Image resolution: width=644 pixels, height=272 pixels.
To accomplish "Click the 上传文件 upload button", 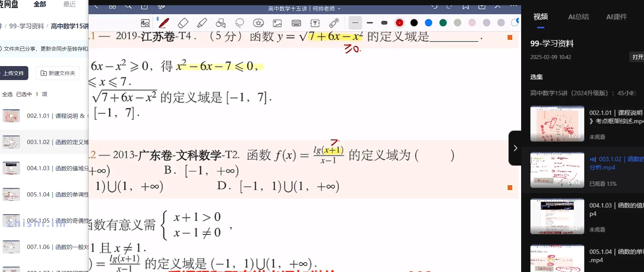I will point(14,73).
